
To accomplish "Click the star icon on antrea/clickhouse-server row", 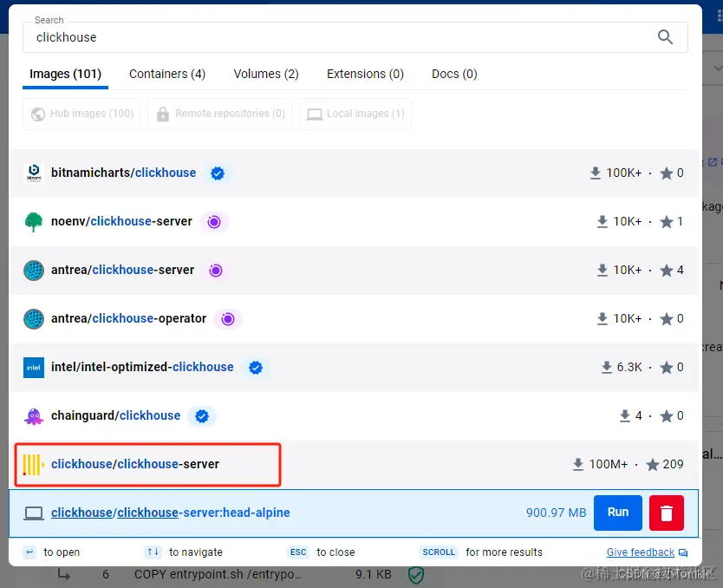I will click(667, 271).
